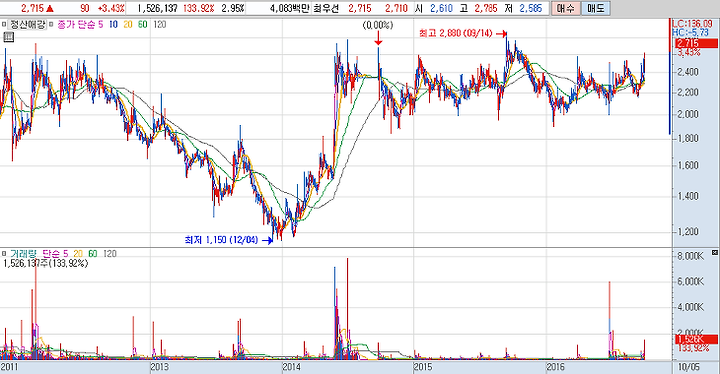Click the 거래량 volume legend label

[x=23, y=254]
